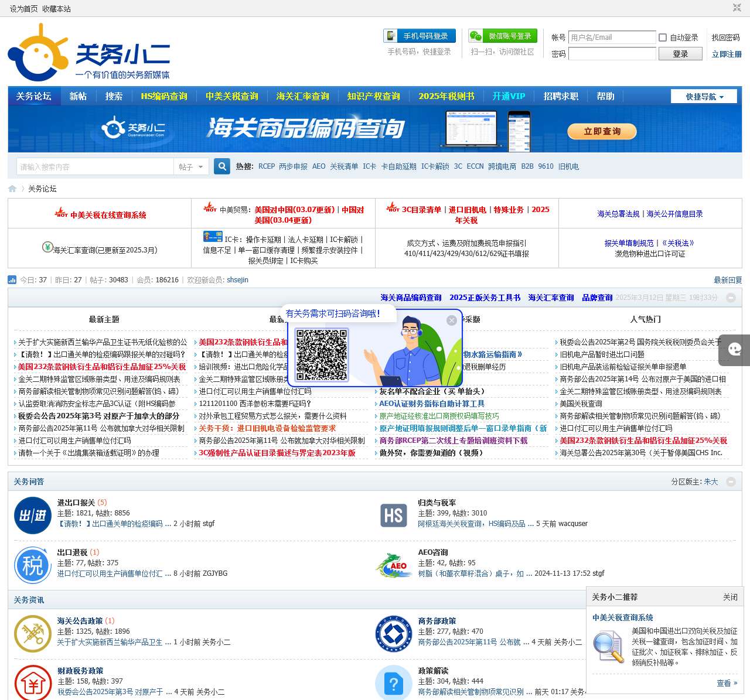750x700 pixels.
Task: Click the 品牌查询 link
Action: (597, 298)
